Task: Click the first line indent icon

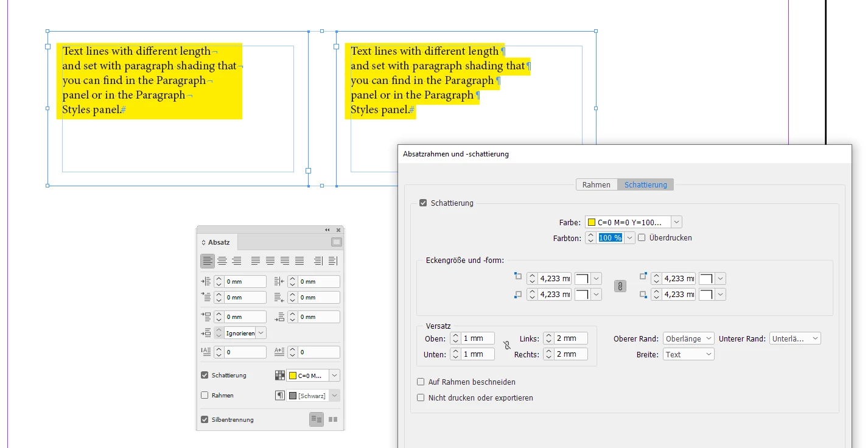Action: [206, 297]
